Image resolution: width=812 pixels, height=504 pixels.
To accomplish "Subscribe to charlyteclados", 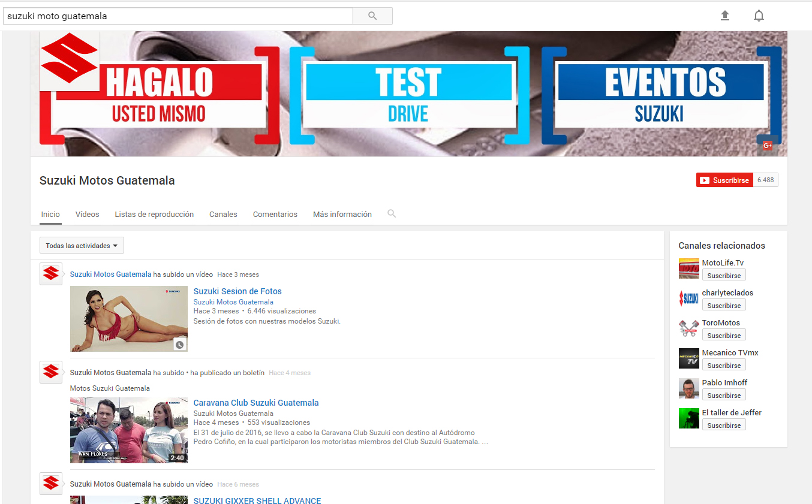I will (x=724, y=306).
